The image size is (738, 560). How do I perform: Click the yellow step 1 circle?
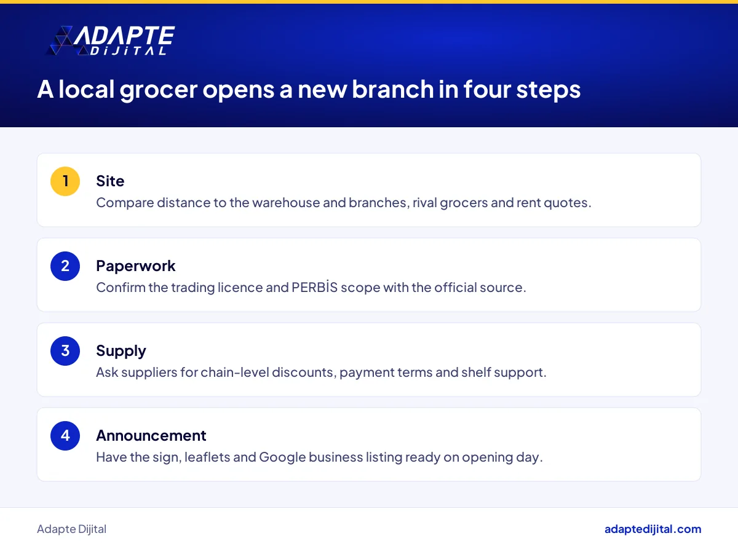[65, 181]
